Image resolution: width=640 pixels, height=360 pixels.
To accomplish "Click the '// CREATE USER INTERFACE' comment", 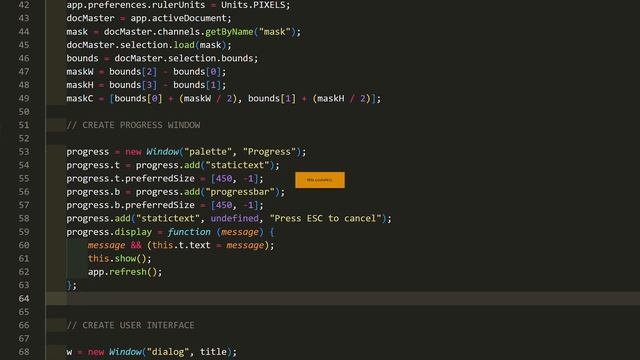I will [131, 325].
